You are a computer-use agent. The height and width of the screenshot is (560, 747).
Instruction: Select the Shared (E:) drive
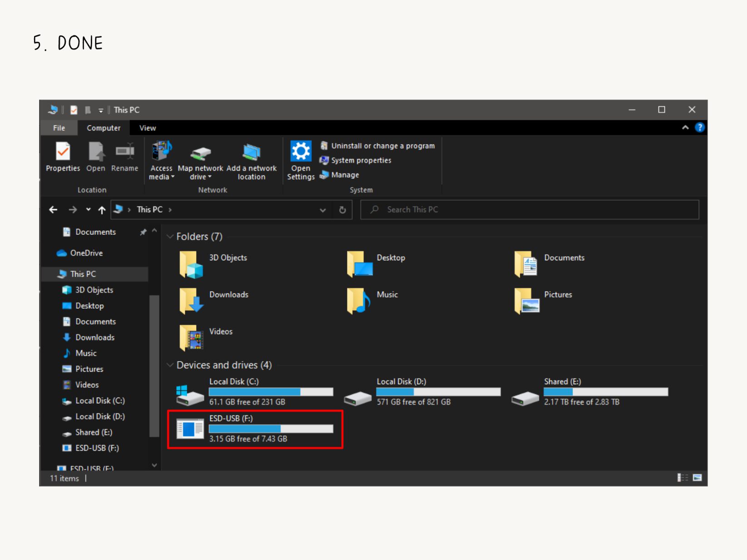tap(590, 392)
